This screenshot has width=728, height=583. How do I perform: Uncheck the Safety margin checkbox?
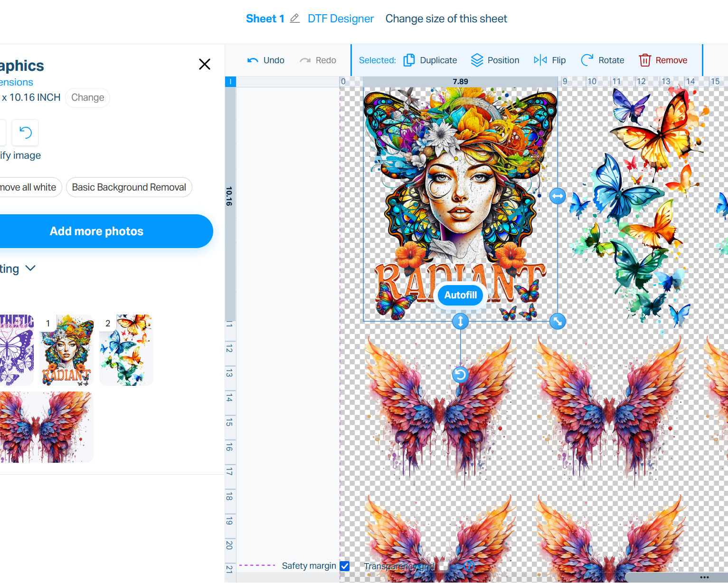click(345, 566)
